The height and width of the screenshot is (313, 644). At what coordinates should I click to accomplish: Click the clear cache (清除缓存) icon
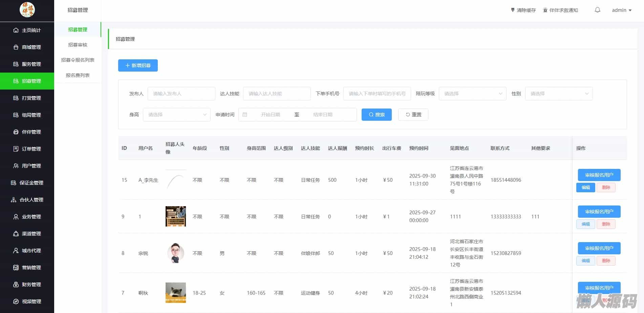click(513, 10)
